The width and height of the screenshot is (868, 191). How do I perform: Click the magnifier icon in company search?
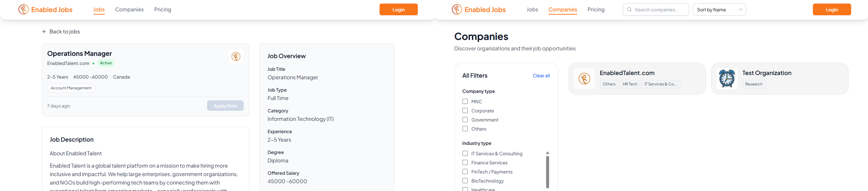coord(629,9)
